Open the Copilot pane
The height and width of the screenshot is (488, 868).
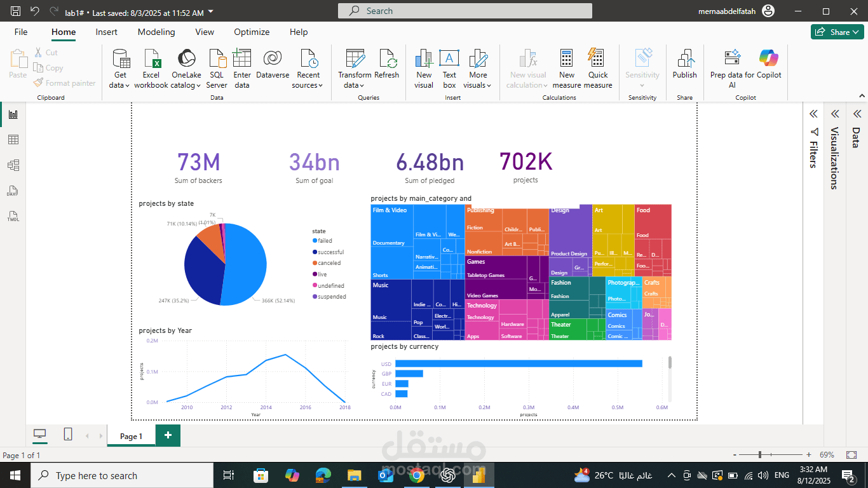tap(769, 64)
